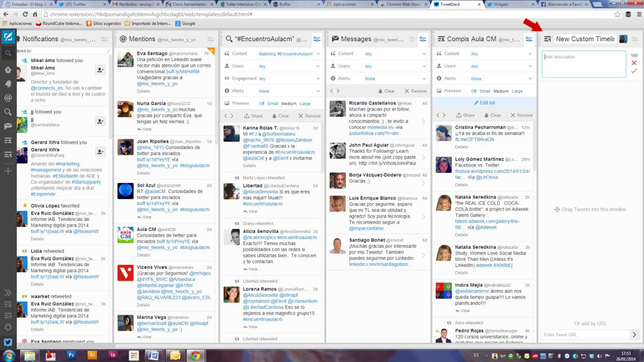644x362 pixels.
Task: Cancel description with red X
Action: click(634, 63)
